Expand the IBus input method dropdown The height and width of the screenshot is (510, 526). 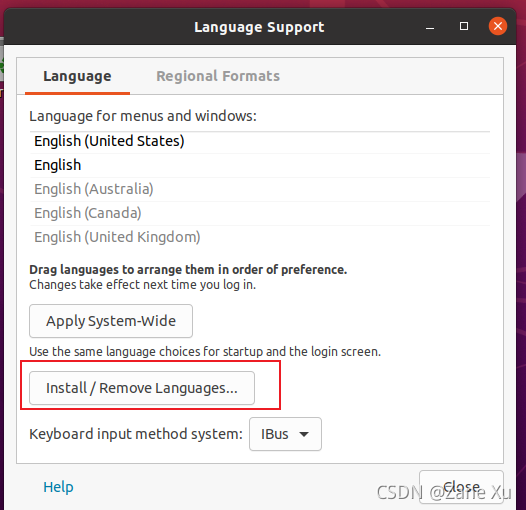tap(285, 434)
